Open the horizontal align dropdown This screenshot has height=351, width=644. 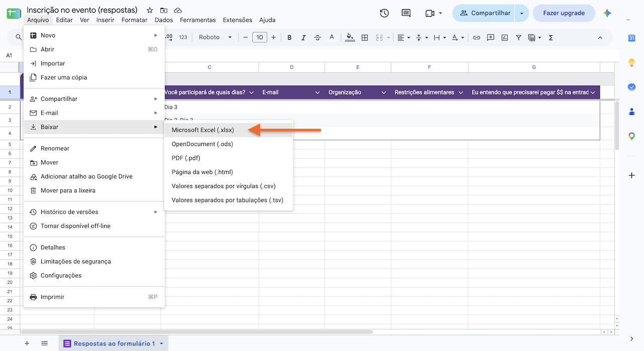[404, 37]
